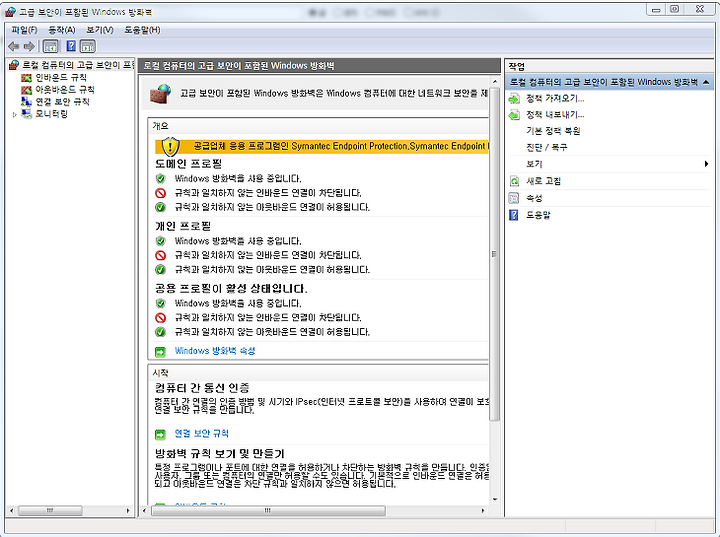Click the 개인 프로필 heading
This screenshot has width=720, height=537.
tap(183, 226)
